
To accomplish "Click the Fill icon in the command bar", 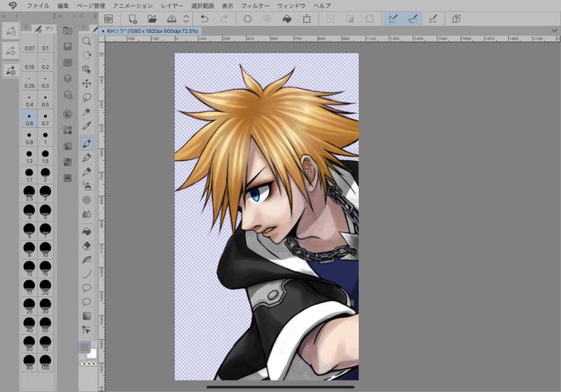I will [287, 19].
